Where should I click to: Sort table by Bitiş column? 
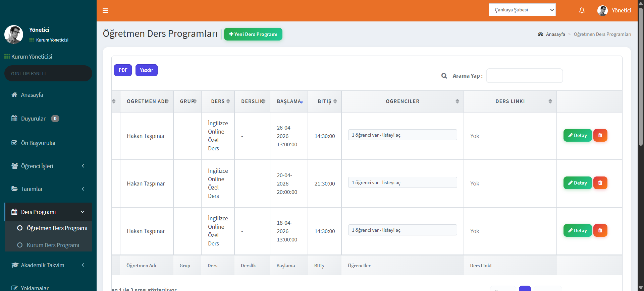[325, 101]
